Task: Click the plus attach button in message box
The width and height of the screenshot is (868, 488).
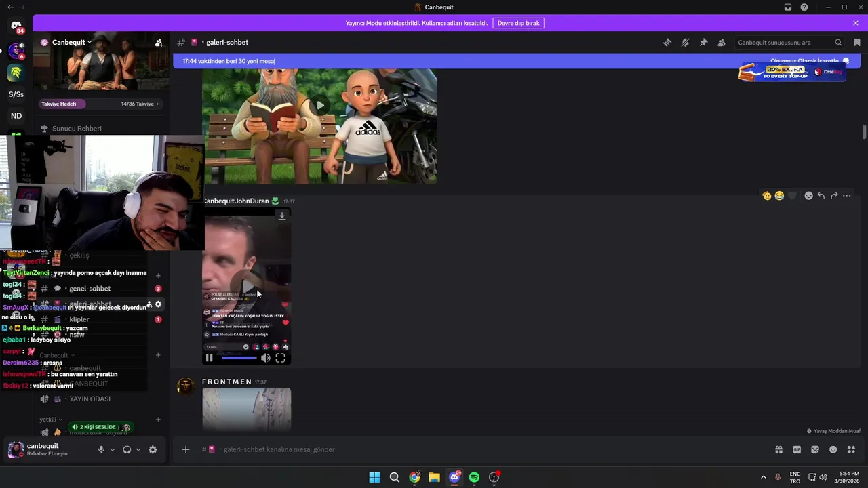Action: coord(186,449)
